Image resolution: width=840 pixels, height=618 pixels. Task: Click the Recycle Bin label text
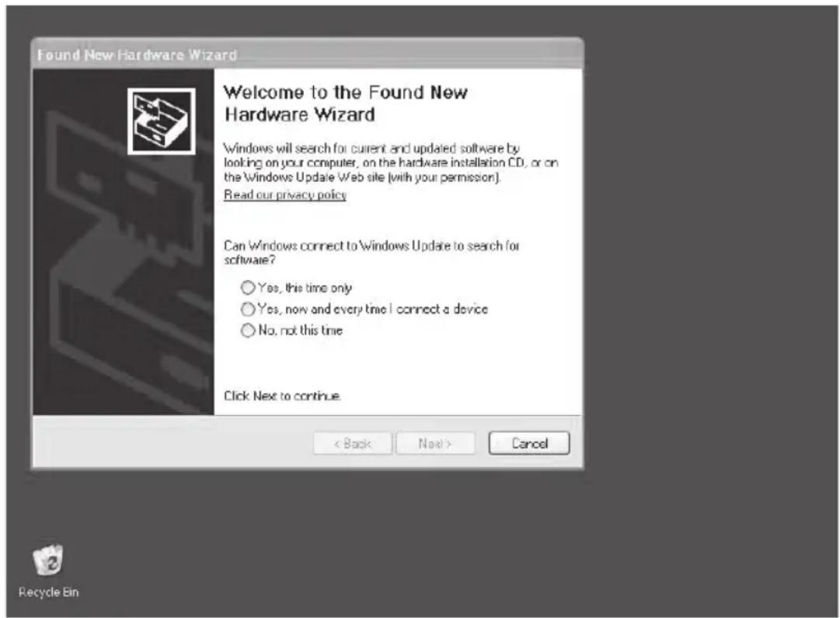(48, 592)
